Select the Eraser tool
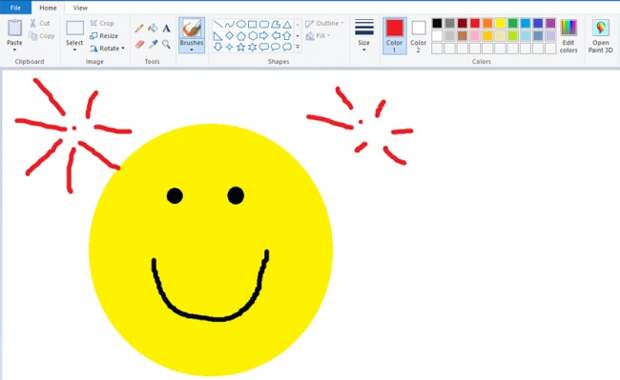The width and height of the screenshot is (620, 380). coord(139,44)
